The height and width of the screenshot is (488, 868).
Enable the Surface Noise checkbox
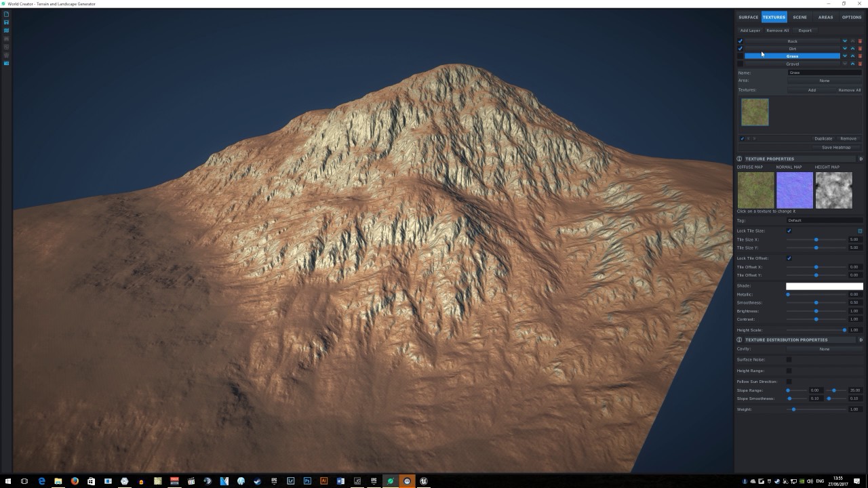(x=789, y=360)
